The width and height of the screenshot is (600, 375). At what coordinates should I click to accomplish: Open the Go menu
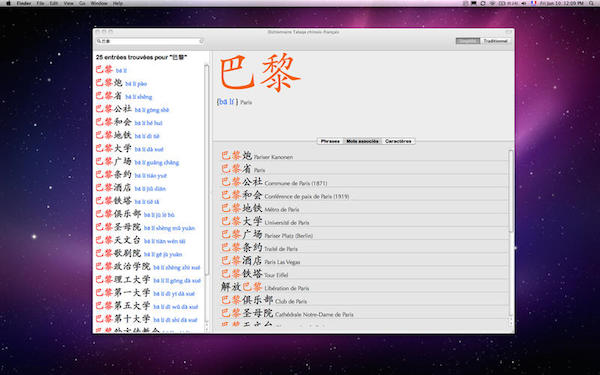pyautogui.click(x=82, y=3)
